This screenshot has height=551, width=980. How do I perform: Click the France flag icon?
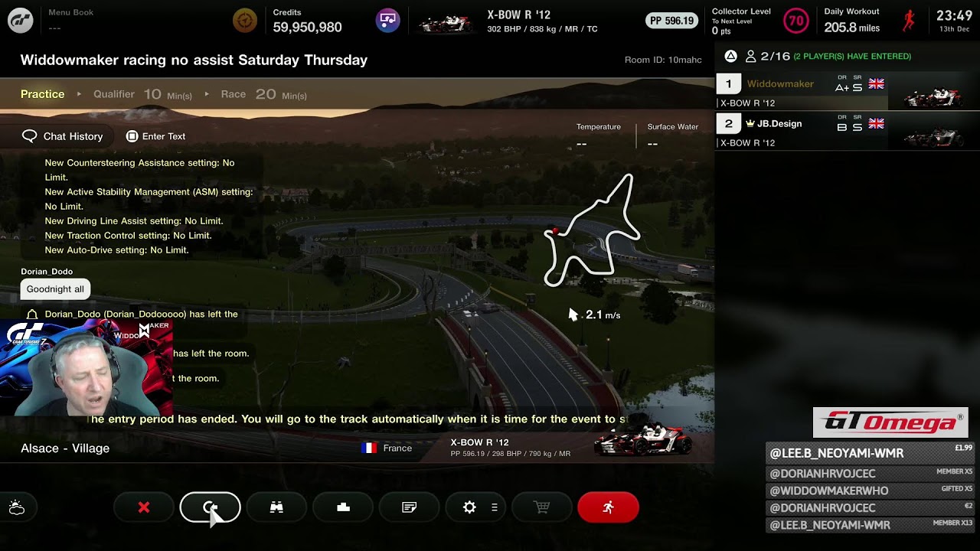click(x=369, y=448)
